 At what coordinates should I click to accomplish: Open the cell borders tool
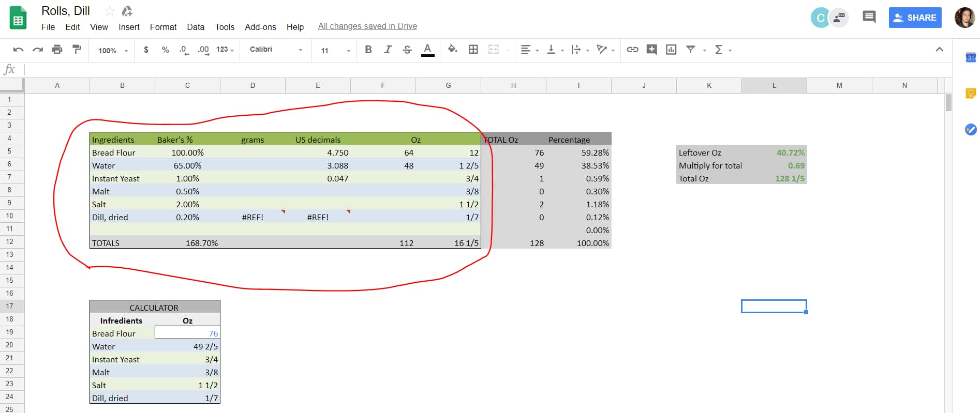tap(473, 50)
